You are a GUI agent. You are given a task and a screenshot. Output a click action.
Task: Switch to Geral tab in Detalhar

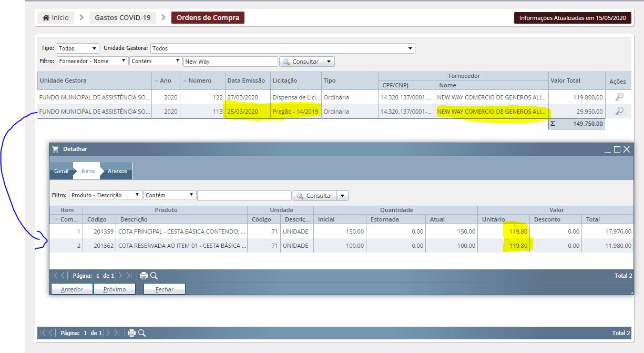click(62, 171)
